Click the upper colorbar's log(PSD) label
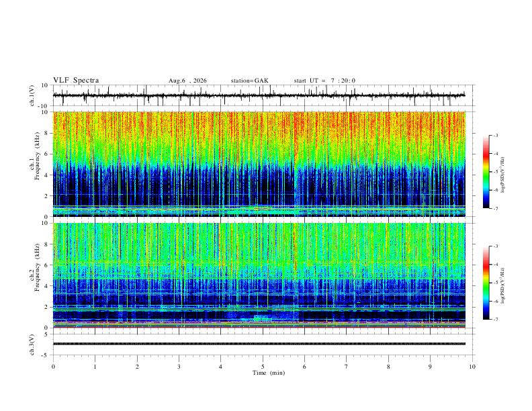This screenshot has height=411, width=532. tap(502, 175)
